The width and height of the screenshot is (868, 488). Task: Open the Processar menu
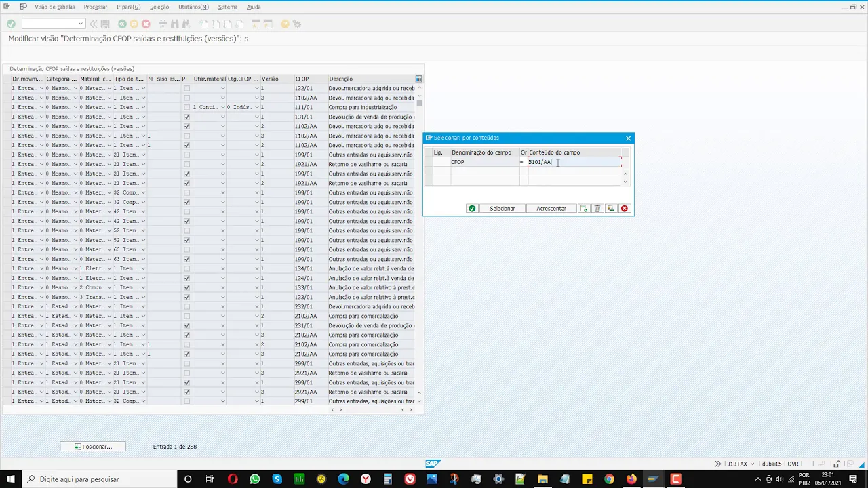96,7
